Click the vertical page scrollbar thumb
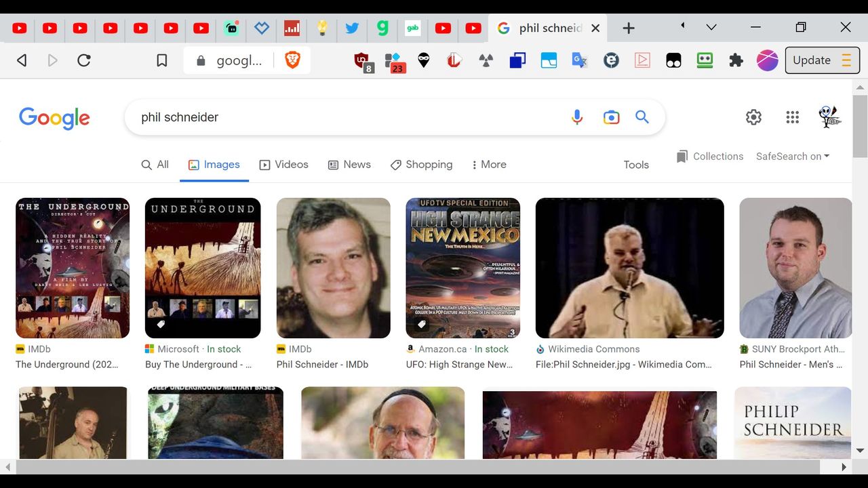The width and height of the screenshot is (868, 488). pyautogui.click(x=860, y=125)
